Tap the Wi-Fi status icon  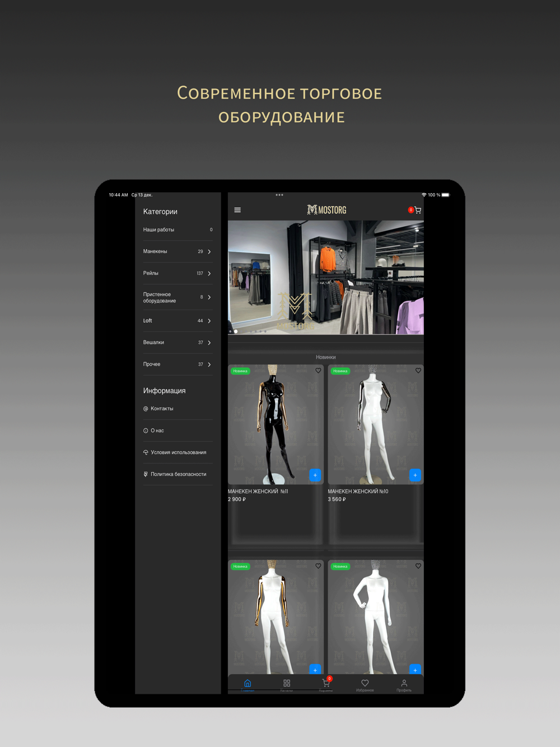(424, 195)
